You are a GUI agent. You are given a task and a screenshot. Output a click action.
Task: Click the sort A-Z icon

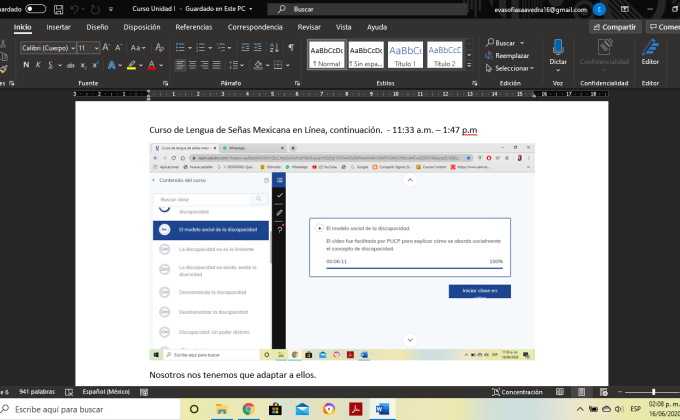pyautogui.click(x=274, y=48)
